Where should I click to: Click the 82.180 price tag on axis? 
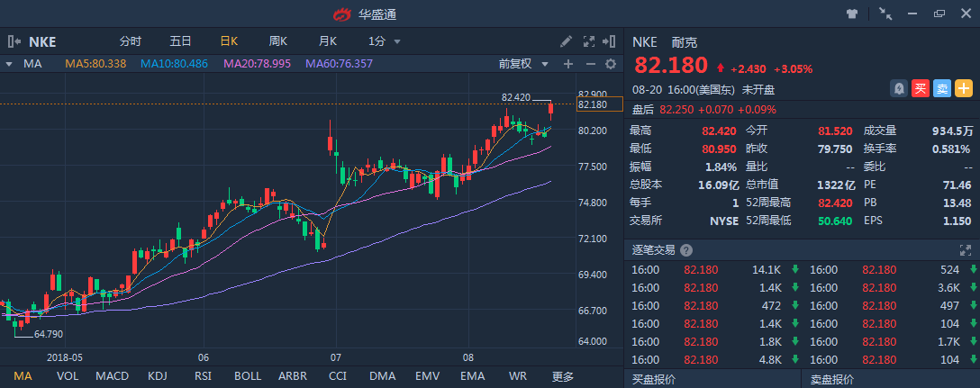pos(599,104)
